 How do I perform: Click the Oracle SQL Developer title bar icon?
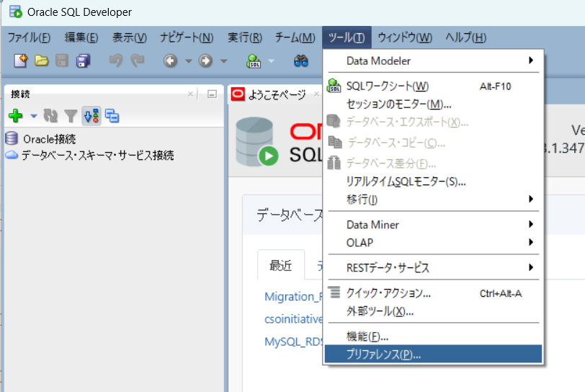[16, 12]
